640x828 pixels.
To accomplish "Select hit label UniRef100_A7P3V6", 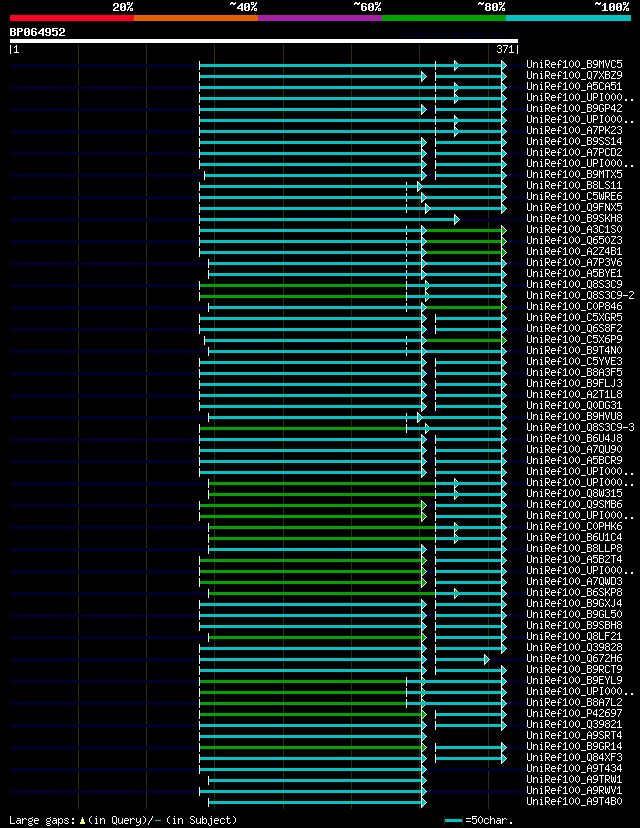I will tap(575, 262).
